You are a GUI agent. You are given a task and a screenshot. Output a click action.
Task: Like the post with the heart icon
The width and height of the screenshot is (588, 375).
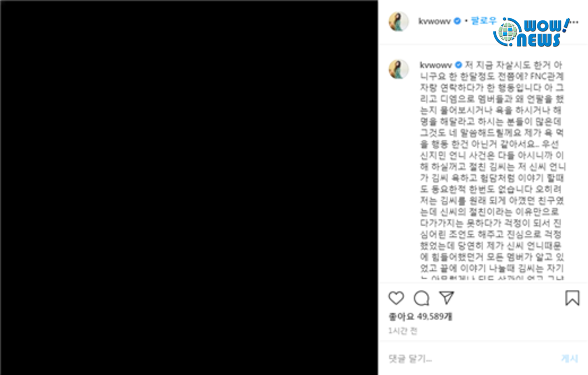(396, 298)
